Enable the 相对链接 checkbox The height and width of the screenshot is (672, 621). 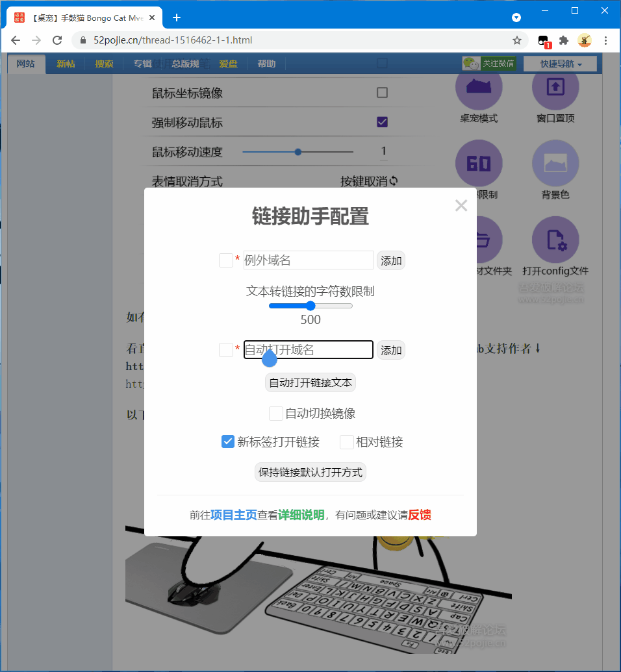pos(346,442)
